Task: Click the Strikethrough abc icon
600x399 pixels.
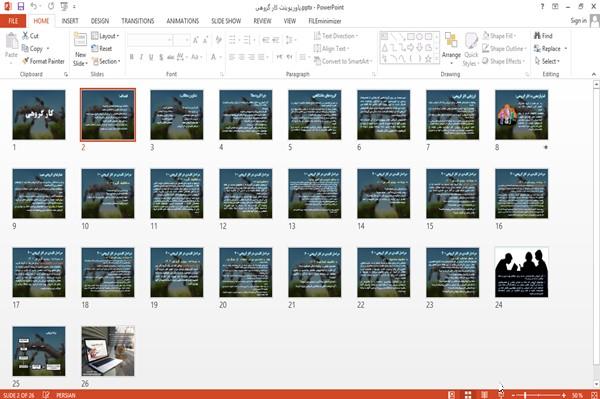Action: (x=171, y=57)
